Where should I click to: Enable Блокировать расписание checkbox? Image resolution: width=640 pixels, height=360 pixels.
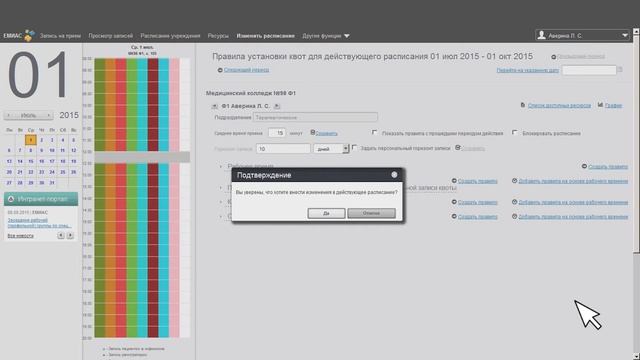click(x=515, y=133)
